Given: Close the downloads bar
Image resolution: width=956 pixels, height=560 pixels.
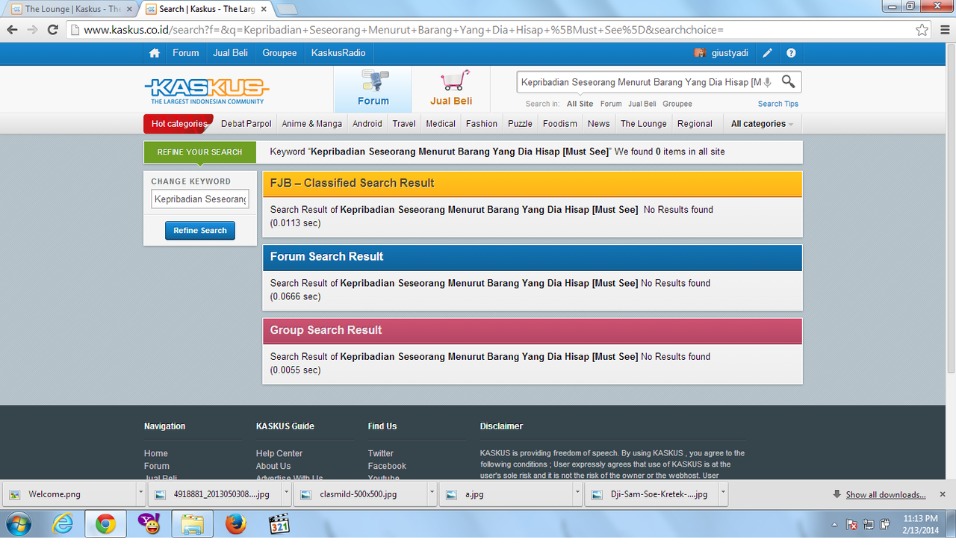Looking at the screenshot, I should (943, 494).
